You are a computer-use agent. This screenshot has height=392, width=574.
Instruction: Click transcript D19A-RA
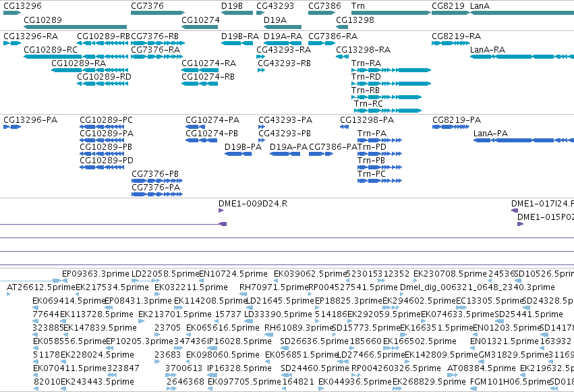click(283, 43)
